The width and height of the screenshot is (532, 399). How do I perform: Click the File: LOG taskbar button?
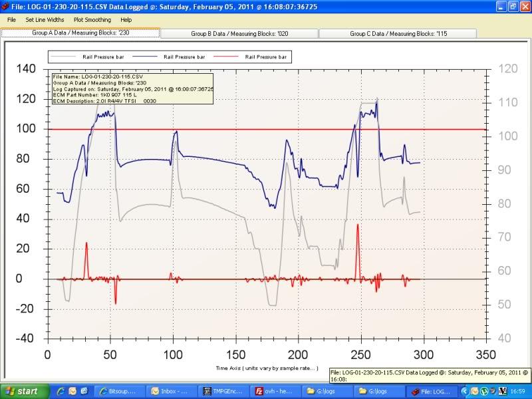[432, 392]
